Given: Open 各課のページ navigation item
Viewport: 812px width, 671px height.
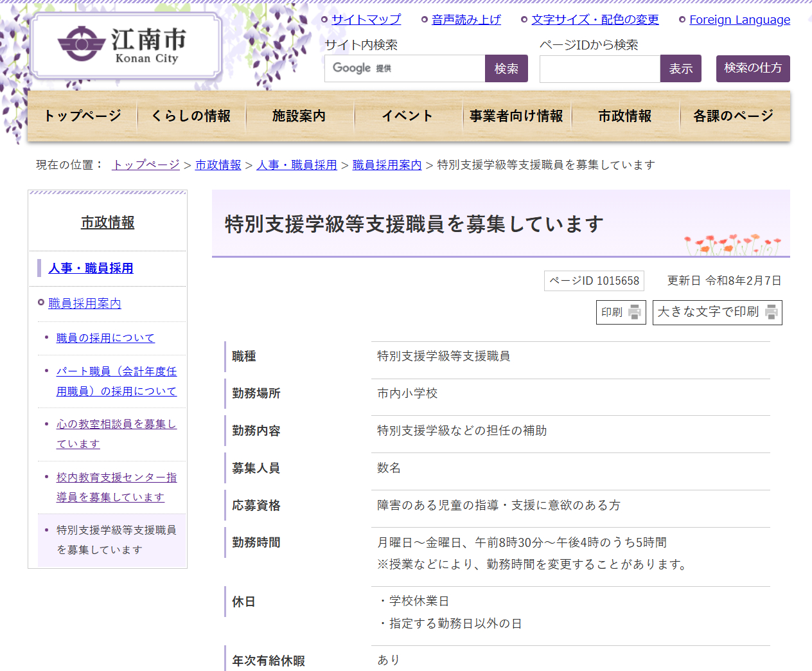Looking at the screenshot, I should [x=733, y=116].
